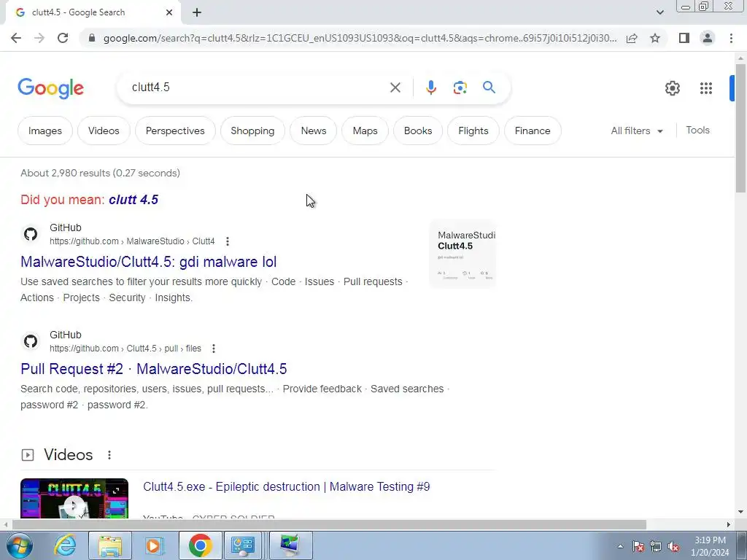
Task: Expand All filters dropdown
Action: coord(637,131)
